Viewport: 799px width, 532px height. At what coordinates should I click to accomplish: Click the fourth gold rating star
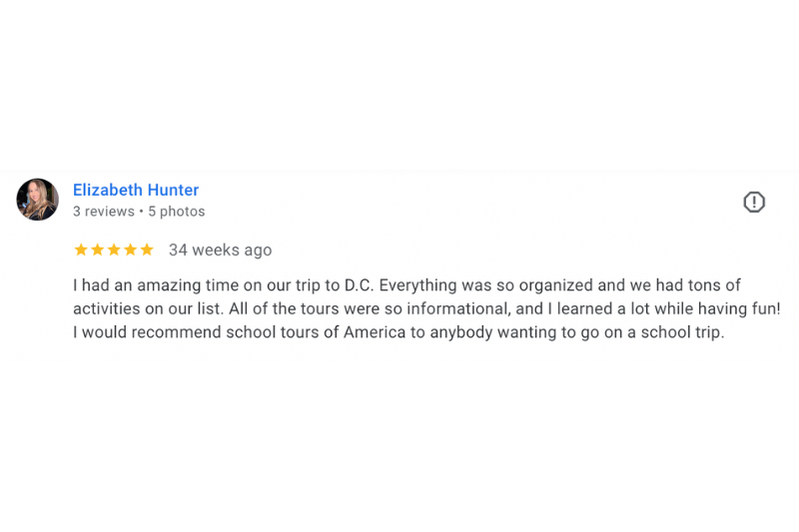[x=131, y=250]
